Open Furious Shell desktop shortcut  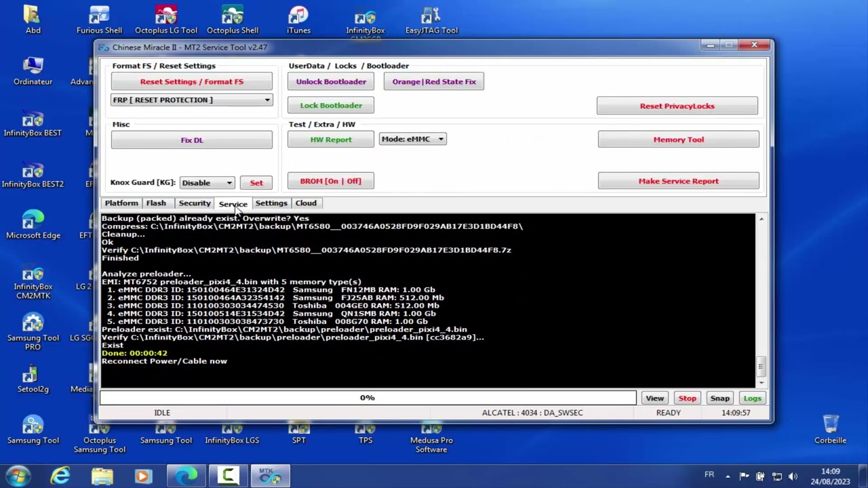coord(99,20)
